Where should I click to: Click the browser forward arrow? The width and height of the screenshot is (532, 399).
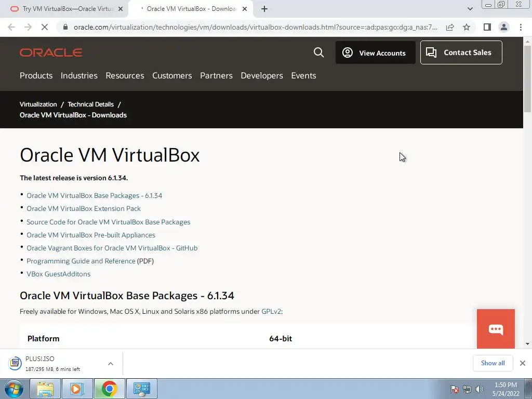(28, 27)
